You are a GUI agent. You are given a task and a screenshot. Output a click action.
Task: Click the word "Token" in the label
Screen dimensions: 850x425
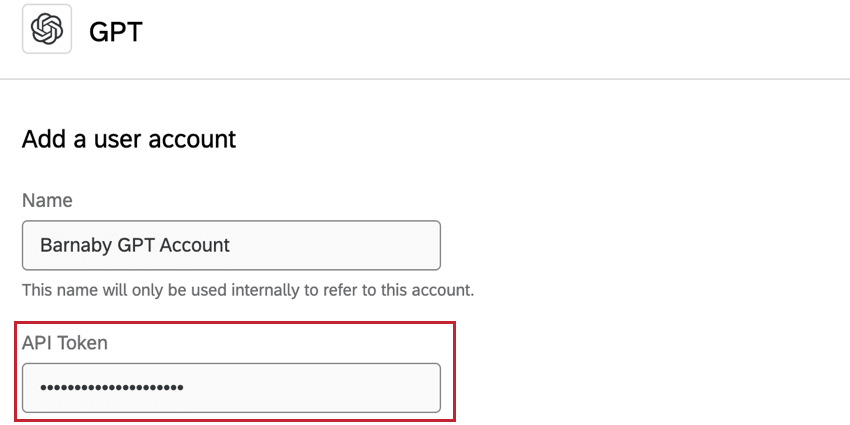(x=82, y=342)
